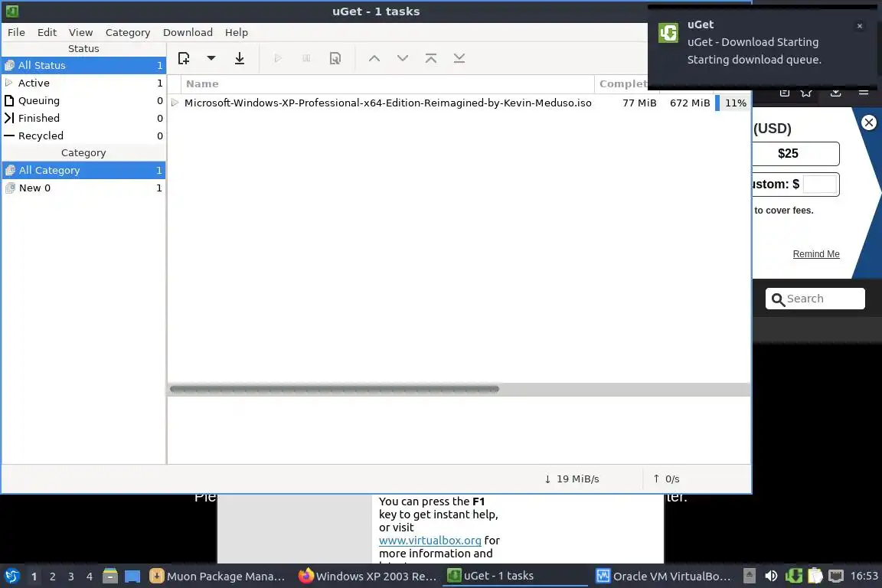Click the running-state triangle icon beside the ISO row
This screenshot has width=882, height=588.
tap(175, 103)
